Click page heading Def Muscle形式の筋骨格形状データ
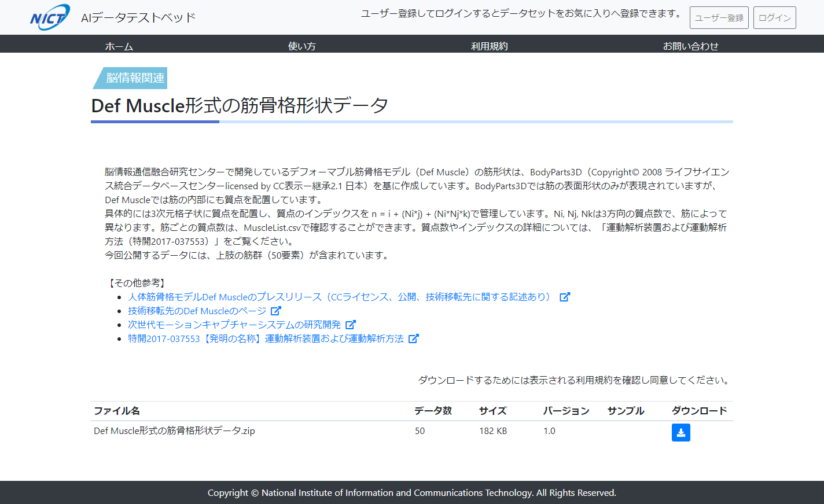The width and height of the screenshot is (824, 504). [x=240, y=105]
